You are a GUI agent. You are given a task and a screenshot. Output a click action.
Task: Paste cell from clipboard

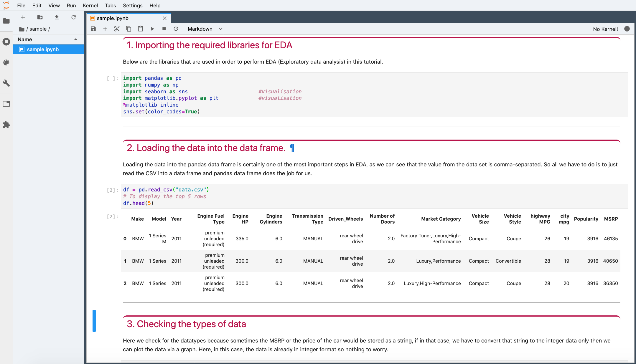(x=141, y=29)
